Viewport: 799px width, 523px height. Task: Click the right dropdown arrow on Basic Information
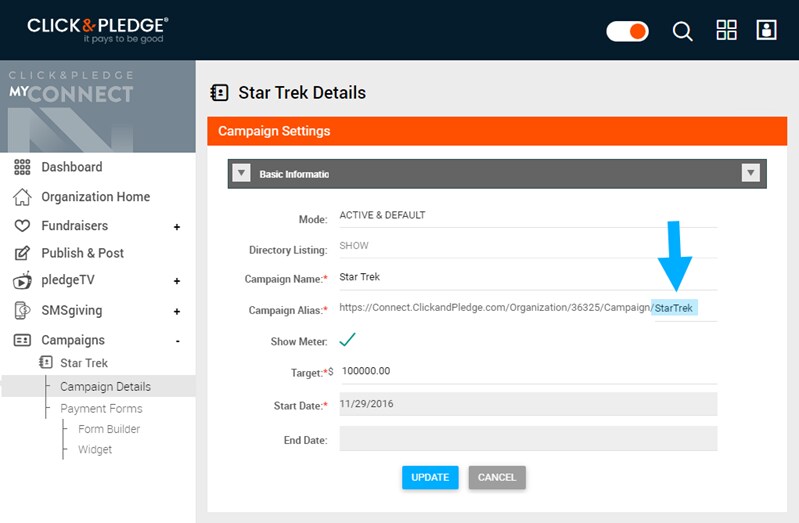click(x=751, y=173)
